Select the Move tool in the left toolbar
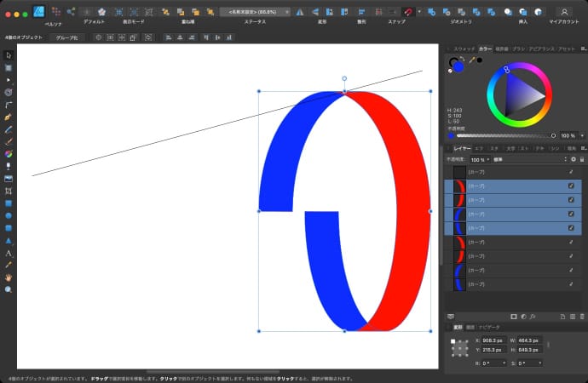 [x=9, y=55]
